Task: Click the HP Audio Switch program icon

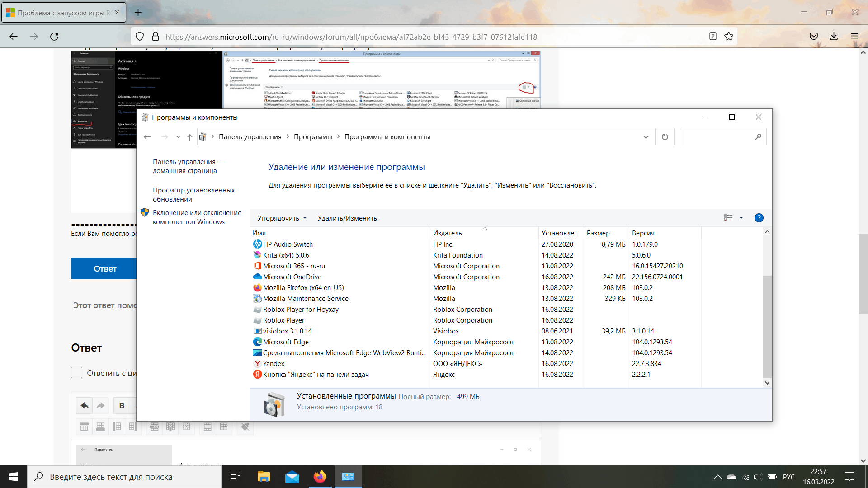Action: (257, 244)
